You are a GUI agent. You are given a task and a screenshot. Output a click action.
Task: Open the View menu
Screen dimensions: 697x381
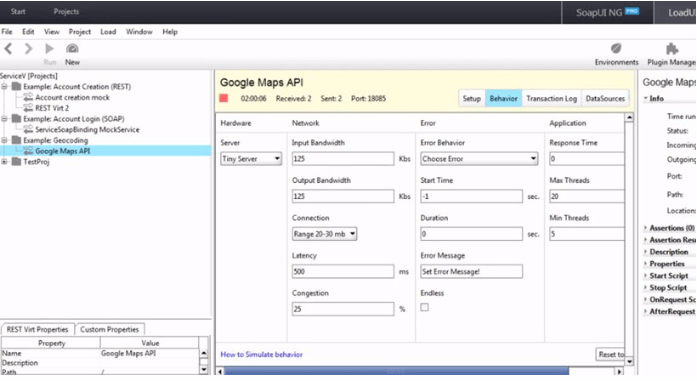click(52, 32)
